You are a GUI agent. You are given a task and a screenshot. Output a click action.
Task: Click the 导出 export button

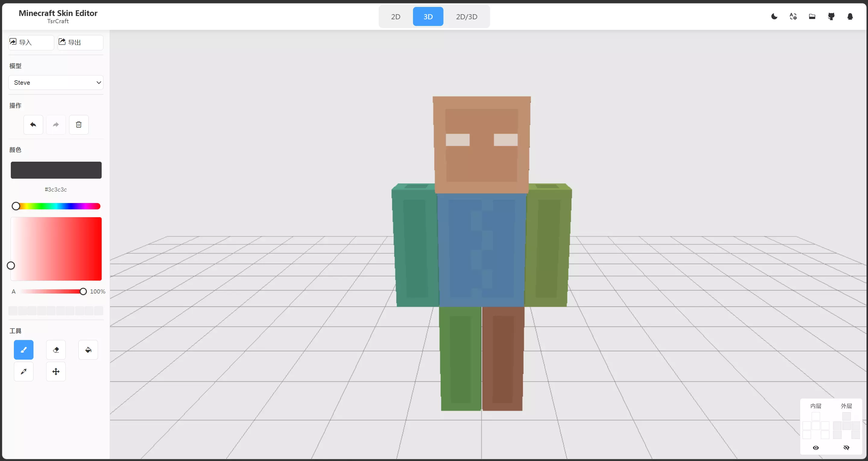pyautogui.click(x=80, y=43)
